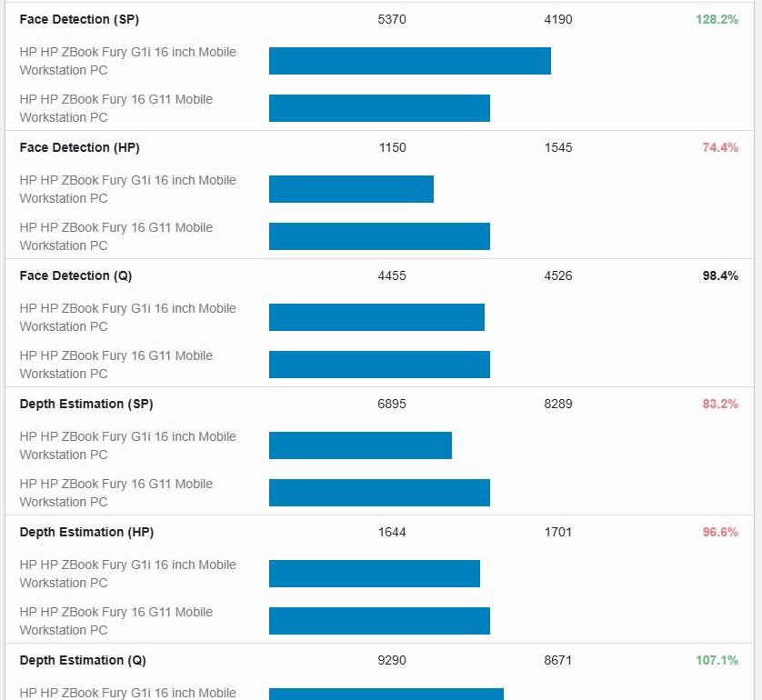Click the 74.4% red percentage
Screen dimensions: 762x700
click(719, 147)
